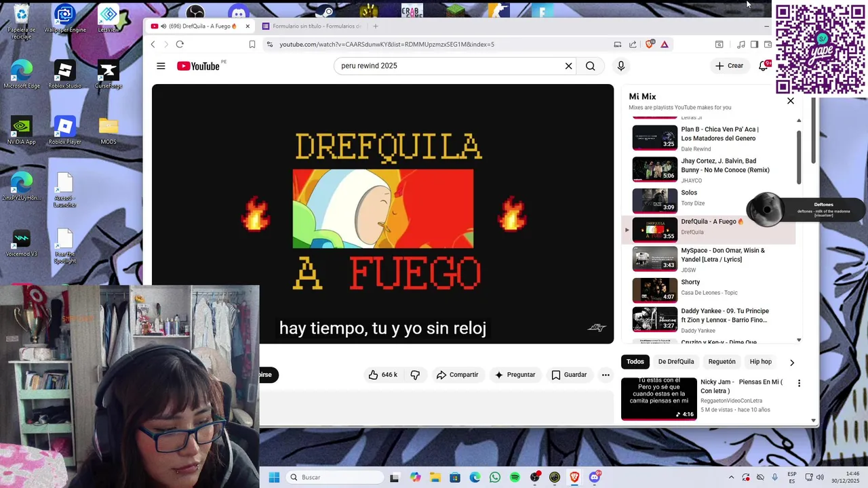Screen dimensions: 868x488
Task: Click the video player to pause A Fuego
Action: tap(382, 213)
